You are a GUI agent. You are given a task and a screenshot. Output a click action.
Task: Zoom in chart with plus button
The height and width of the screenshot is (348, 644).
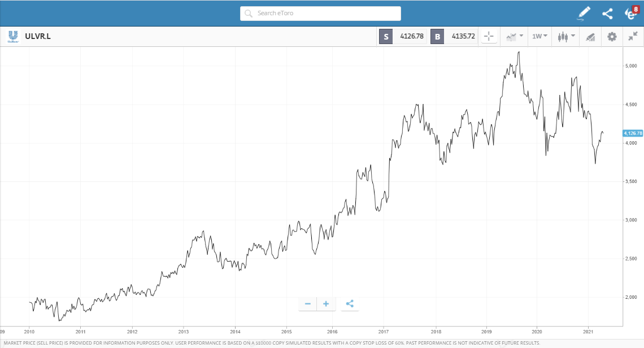coord(326,304)
